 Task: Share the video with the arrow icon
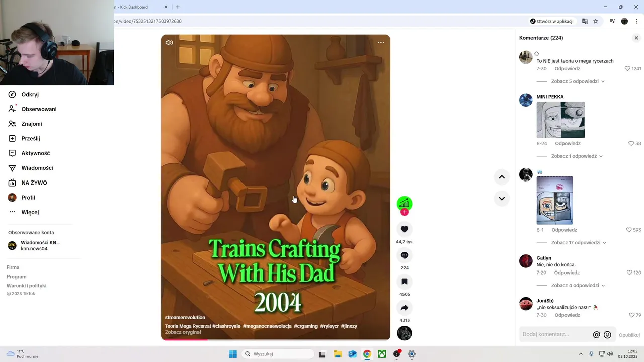tap(405, 308)
